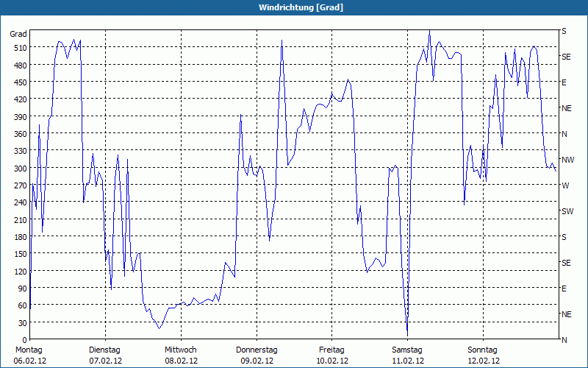588x368 pixels.
Task: Select the date "10.02.12"
Action: (x=332, y=361)
